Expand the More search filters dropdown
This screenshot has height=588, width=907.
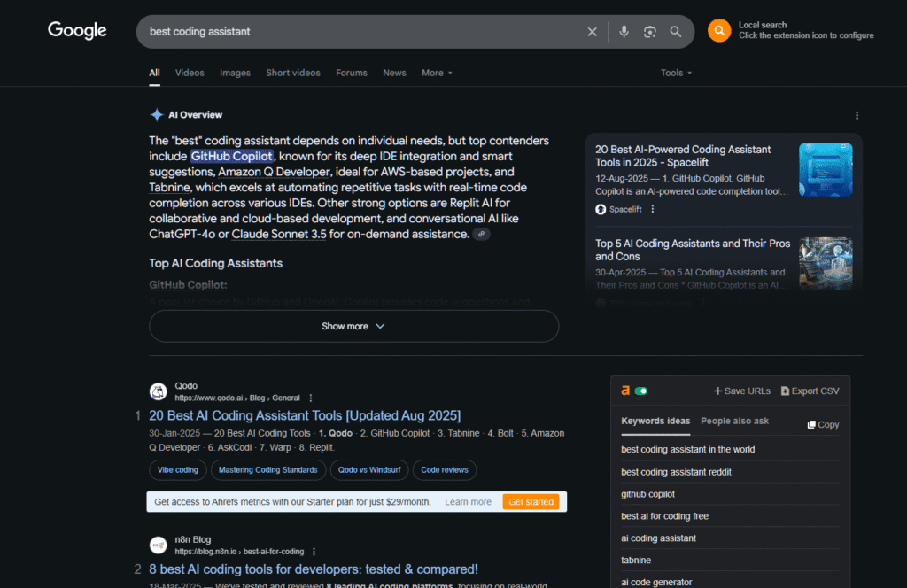(x=437, y=73)
